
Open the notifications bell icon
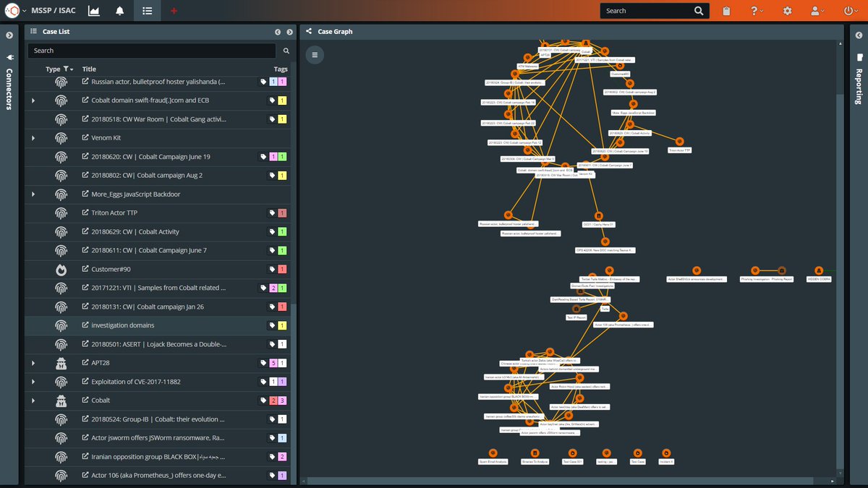[x=119, y=10]
